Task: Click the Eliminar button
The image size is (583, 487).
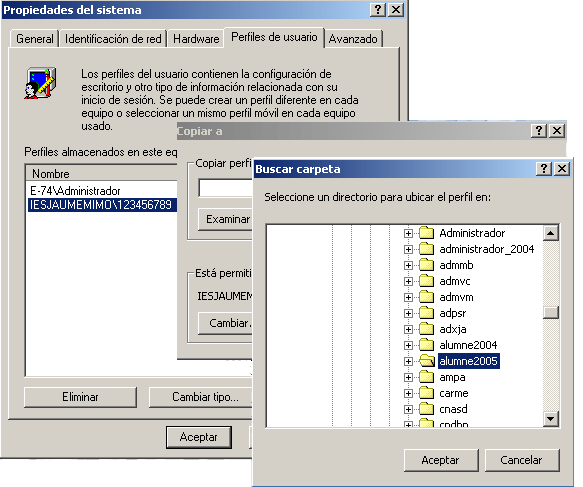Action: pos(80,397)
